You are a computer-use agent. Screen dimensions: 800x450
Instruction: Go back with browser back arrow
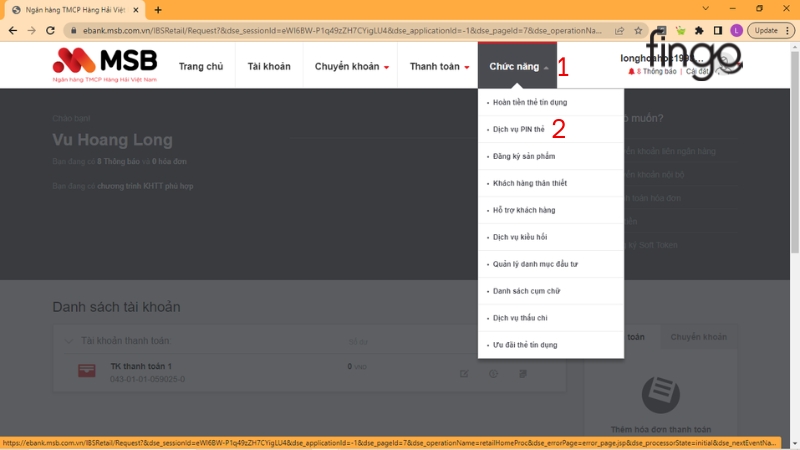[x=13, y=31]
